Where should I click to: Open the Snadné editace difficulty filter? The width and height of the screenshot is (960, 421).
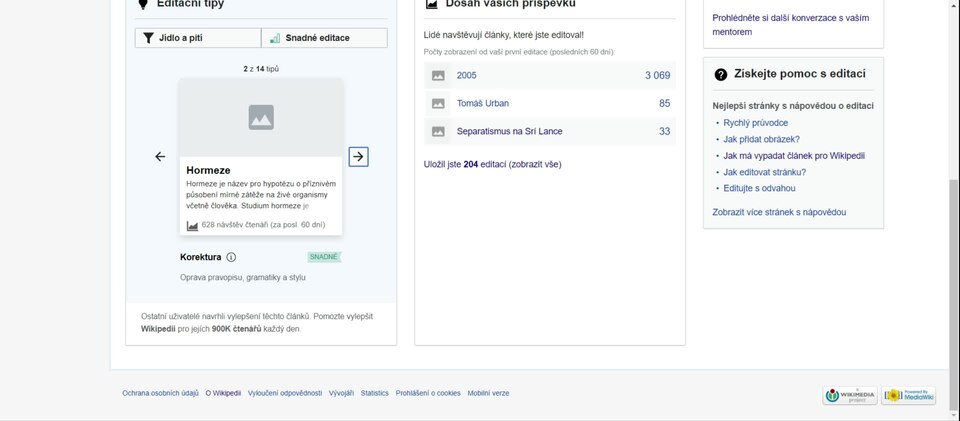coord(324,38)
